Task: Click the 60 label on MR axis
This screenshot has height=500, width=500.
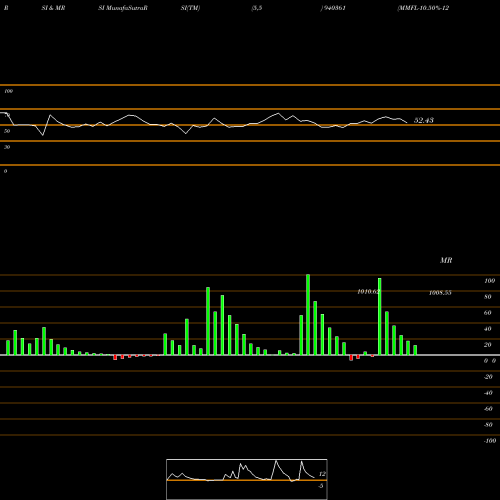Action: [488, 313]
